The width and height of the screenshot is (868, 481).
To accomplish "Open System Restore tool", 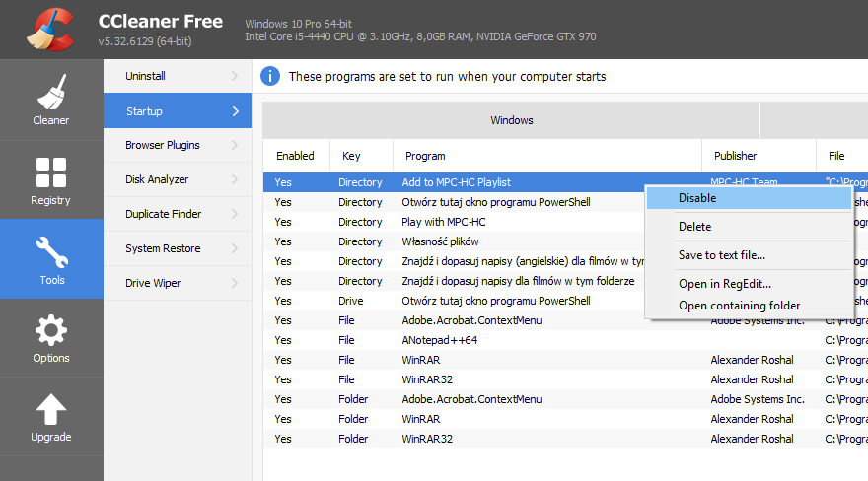I will [x=178, y=248].
